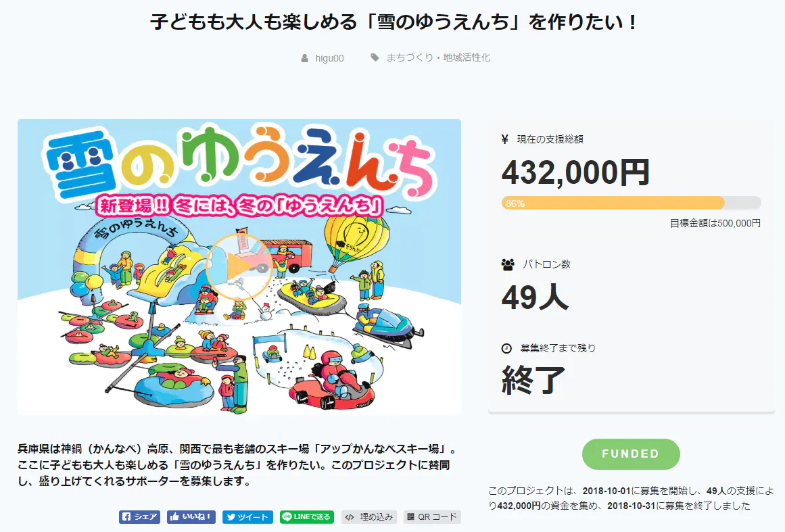
Task: Open the higu00 profile link
Action: coord(329,58)
